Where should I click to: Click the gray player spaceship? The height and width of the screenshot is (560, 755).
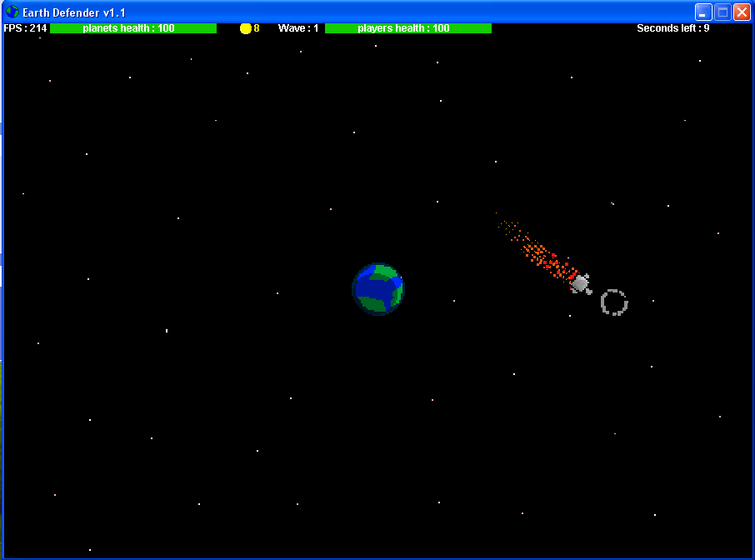click(x=581, y=283)
